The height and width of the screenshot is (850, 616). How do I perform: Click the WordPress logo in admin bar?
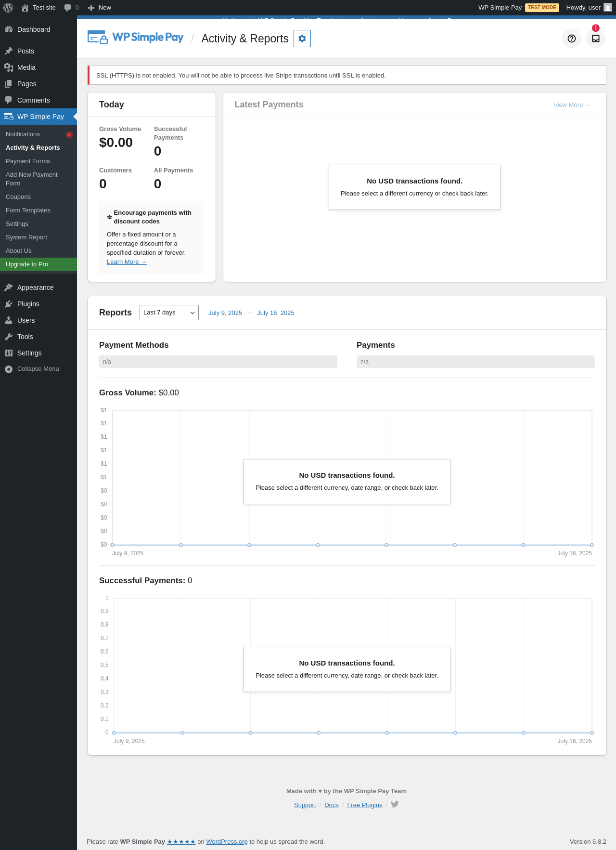coord(8,8)
